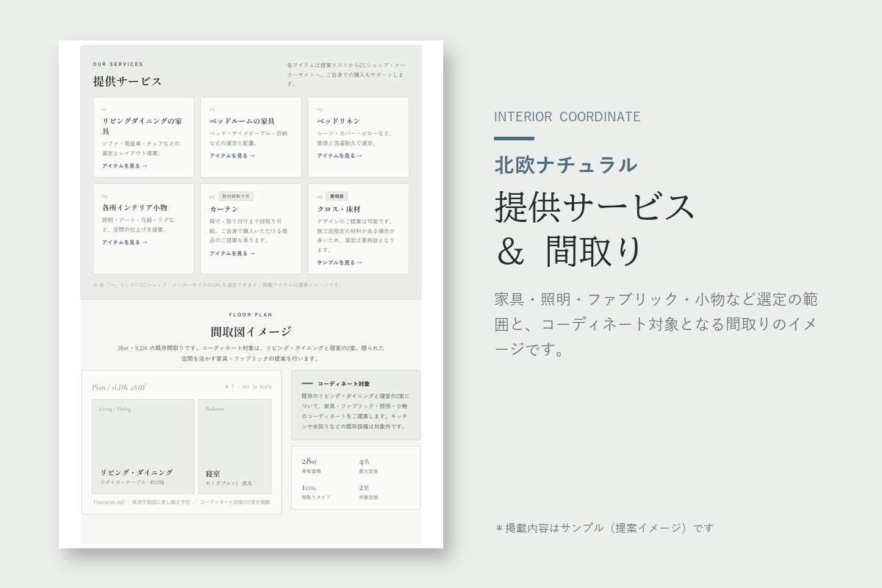Viewport: 882px width, 588px height.
Task: Click the ベッドリネン card title
Action: point(338,121)
